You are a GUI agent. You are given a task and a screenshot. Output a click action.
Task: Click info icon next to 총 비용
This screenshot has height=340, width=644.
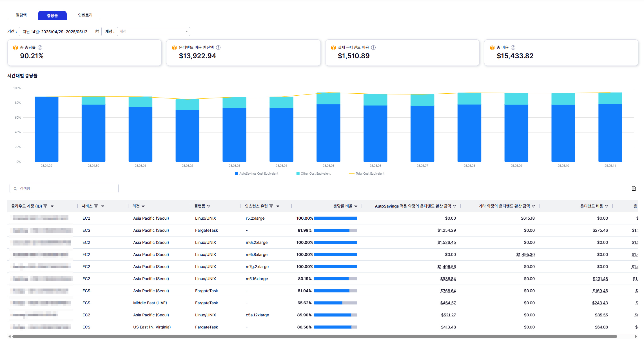point(513,48)
